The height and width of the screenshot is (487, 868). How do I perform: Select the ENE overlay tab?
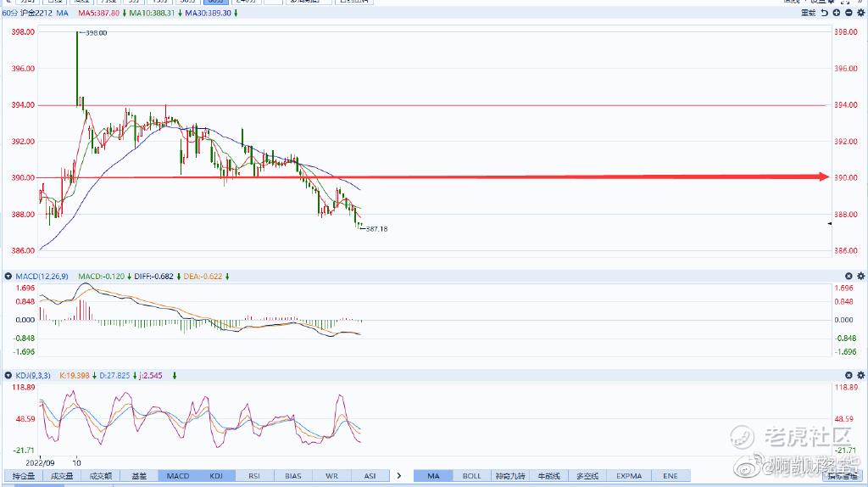670,476
